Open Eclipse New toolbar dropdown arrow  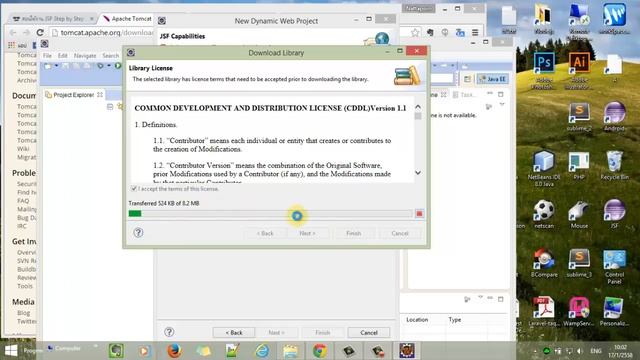pos(56,66)
